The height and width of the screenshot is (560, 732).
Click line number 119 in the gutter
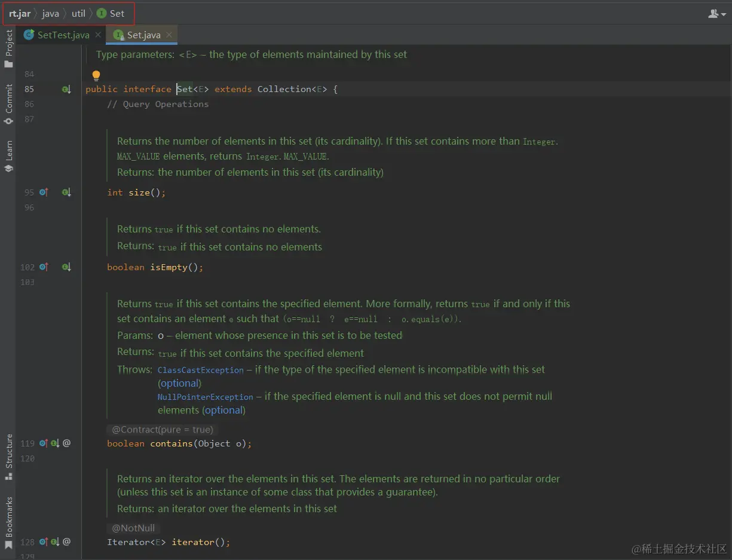coord(27,443)
